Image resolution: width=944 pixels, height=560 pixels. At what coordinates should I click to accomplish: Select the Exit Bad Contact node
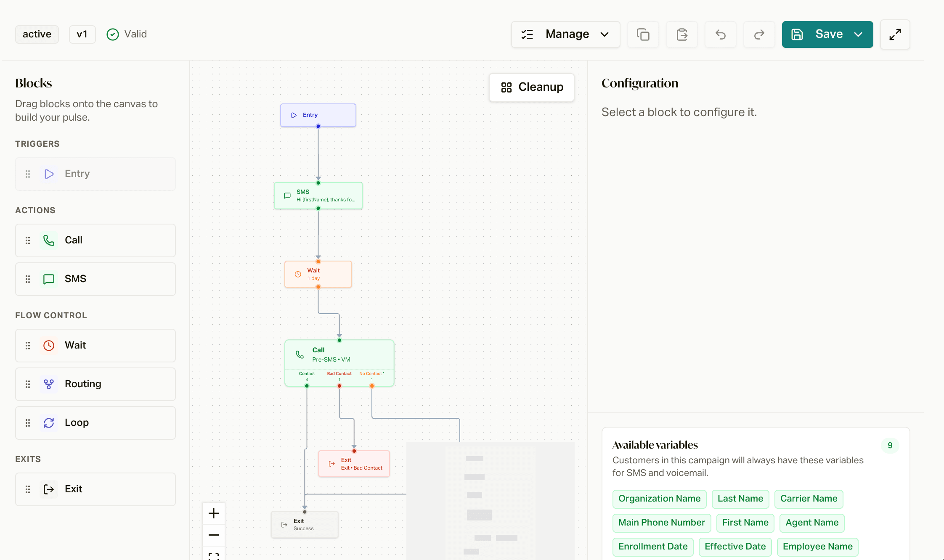[x=354, y=464]
